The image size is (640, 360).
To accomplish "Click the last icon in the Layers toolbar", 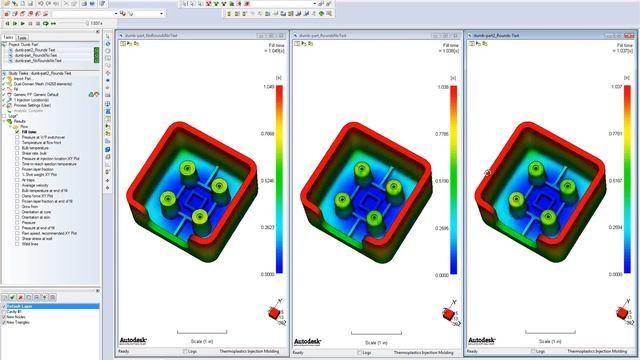I will tap(53, 297).
